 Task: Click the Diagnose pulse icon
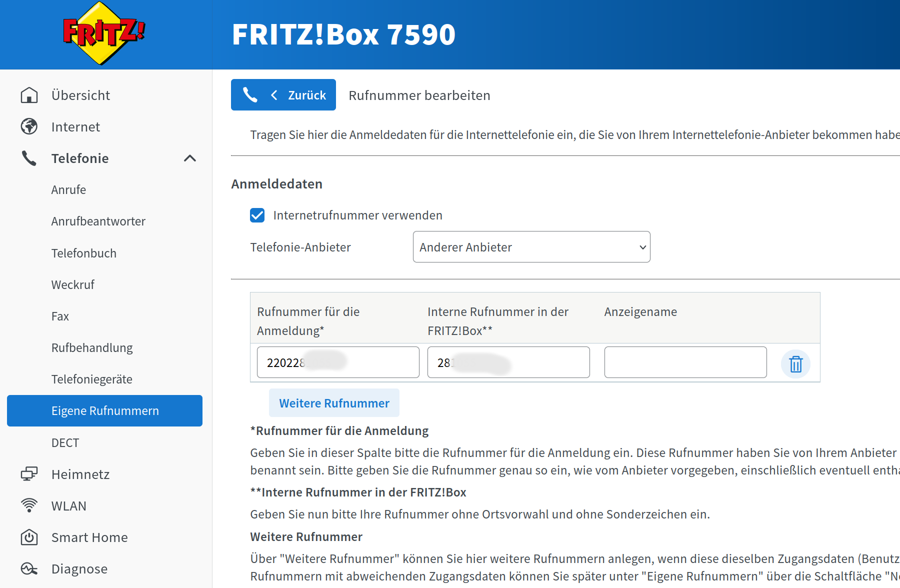coord(29,568)
